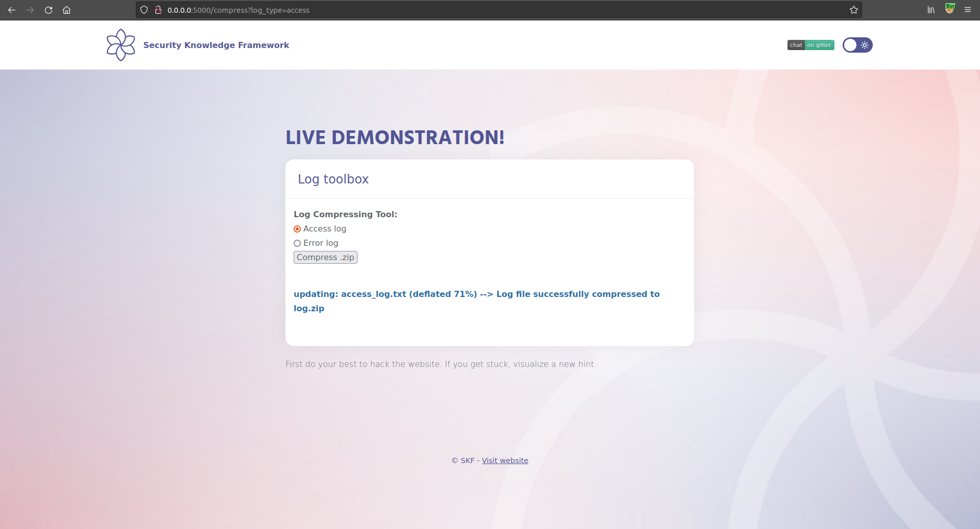This screenshot has height=529, width=980.
Task: Click the browser forward arrow
Action: click(30, 10)
